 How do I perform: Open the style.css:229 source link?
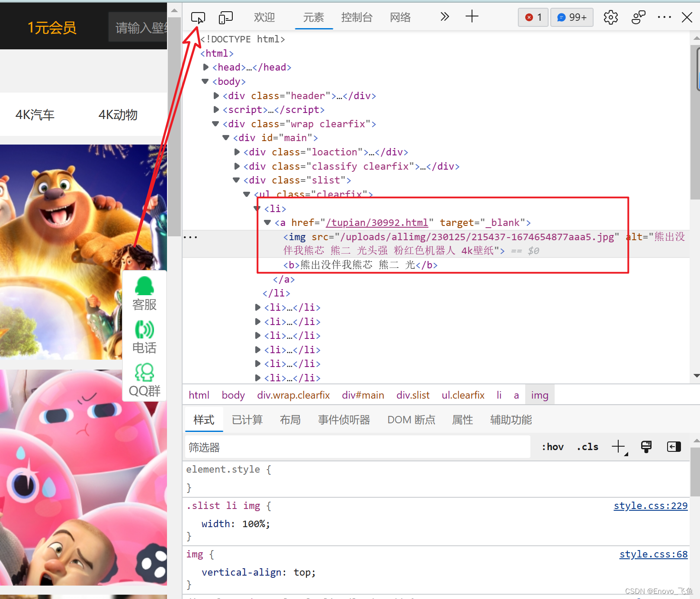(x=650, y=506)
